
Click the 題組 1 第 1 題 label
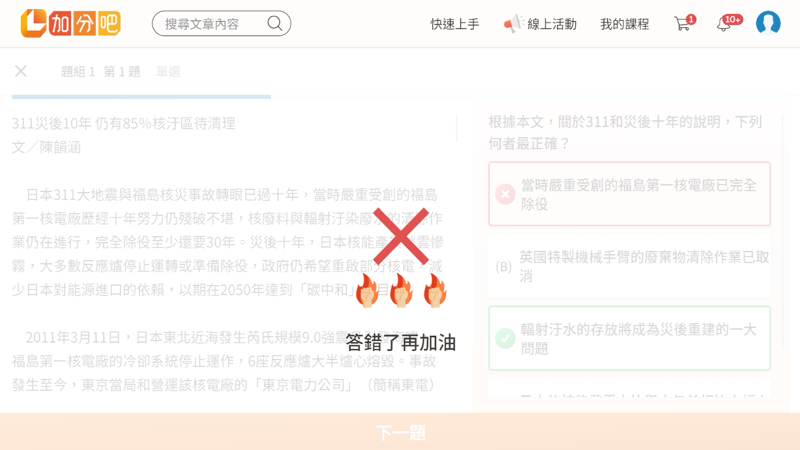tap(101, 71)
